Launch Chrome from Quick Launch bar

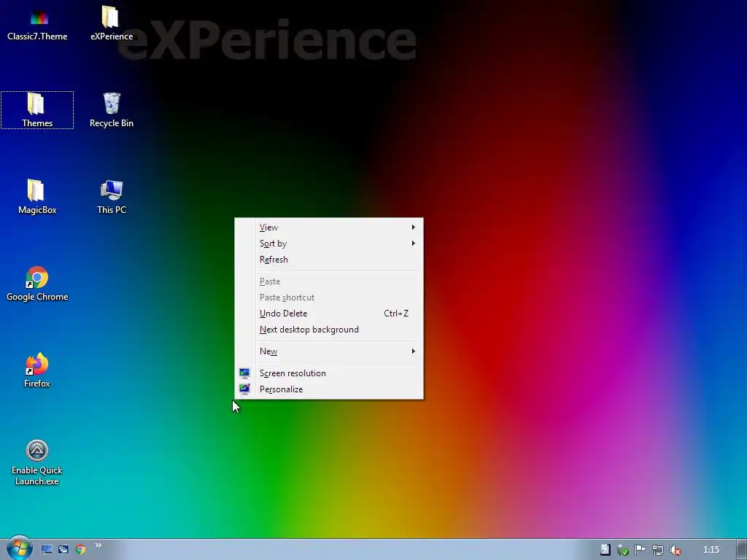[x=80, y=550]
